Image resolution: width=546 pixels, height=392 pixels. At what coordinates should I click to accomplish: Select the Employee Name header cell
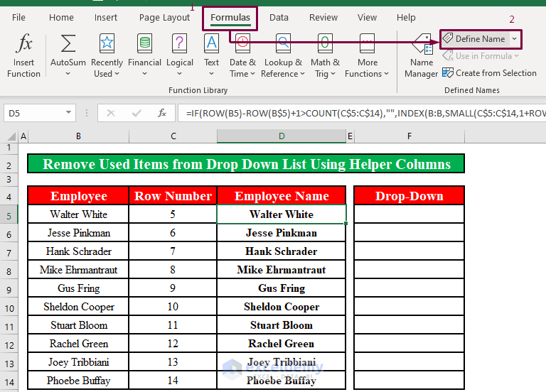(282, 196)
